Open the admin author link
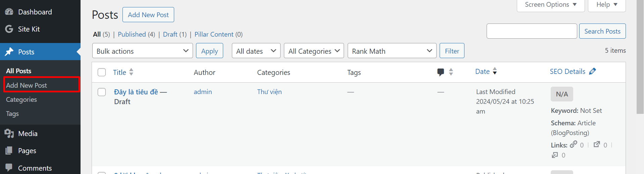This screenshot has height=174, width=644. pos(203,92)
